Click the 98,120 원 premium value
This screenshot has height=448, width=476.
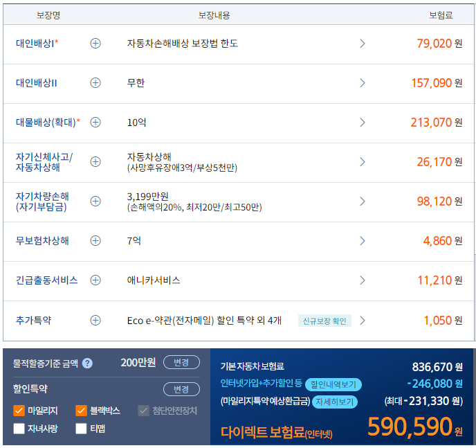(x=439, y=201)
